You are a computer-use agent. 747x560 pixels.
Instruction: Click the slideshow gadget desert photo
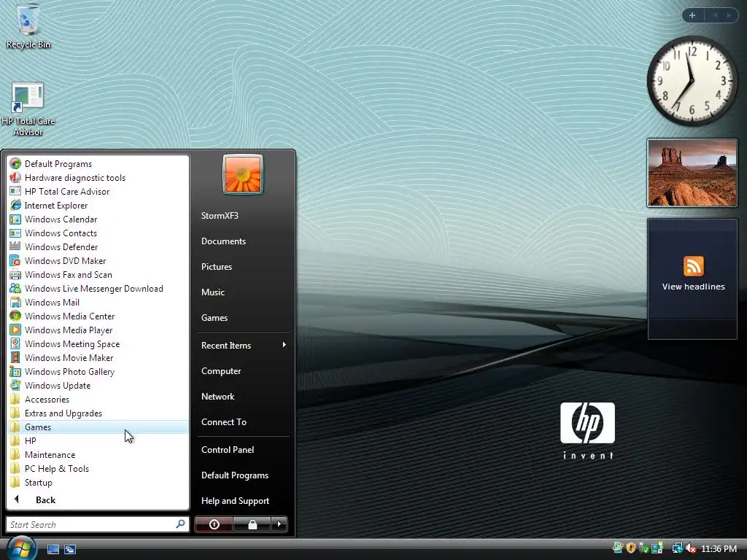coord(692,173)
